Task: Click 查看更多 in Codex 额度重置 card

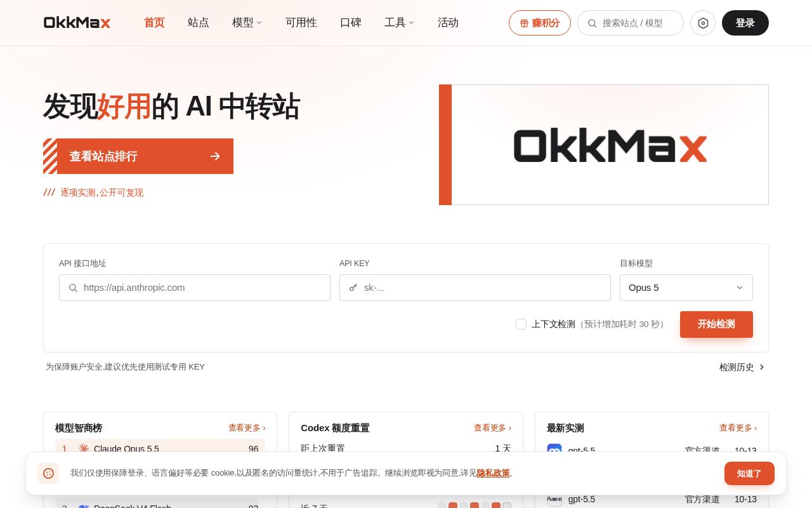Action: [492, 428]
